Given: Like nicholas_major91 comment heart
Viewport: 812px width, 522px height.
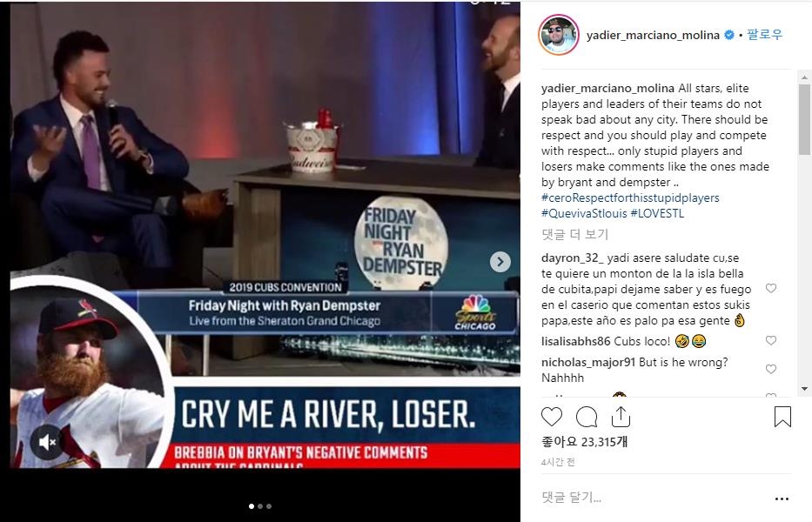Looking at the screenshot, I should coord(770,369).
